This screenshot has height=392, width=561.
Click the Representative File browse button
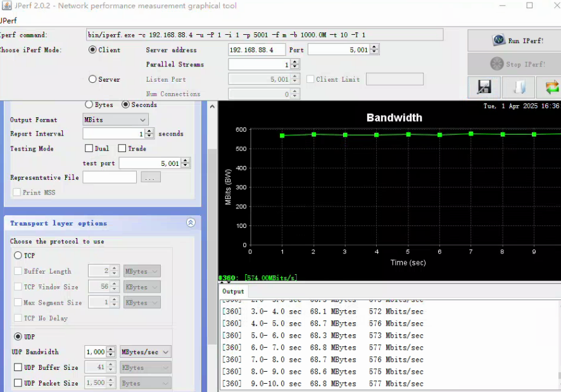(x=150, y=178)
